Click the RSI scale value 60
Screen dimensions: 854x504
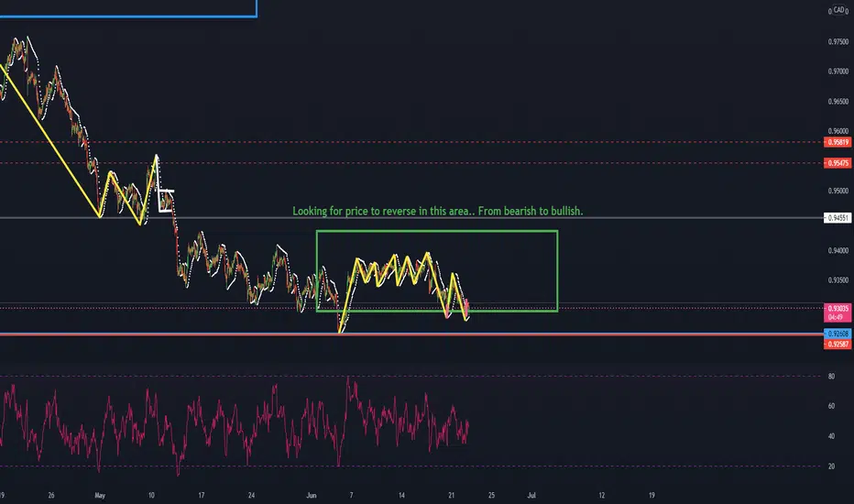[x=831, y=407]
